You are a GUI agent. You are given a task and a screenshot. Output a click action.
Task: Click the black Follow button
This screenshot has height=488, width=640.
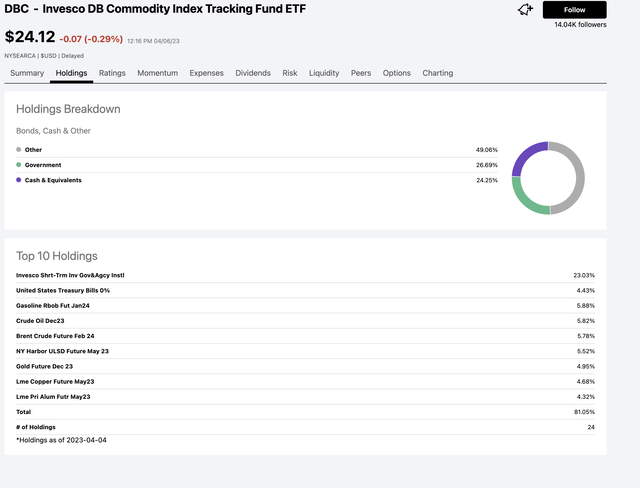574,10
